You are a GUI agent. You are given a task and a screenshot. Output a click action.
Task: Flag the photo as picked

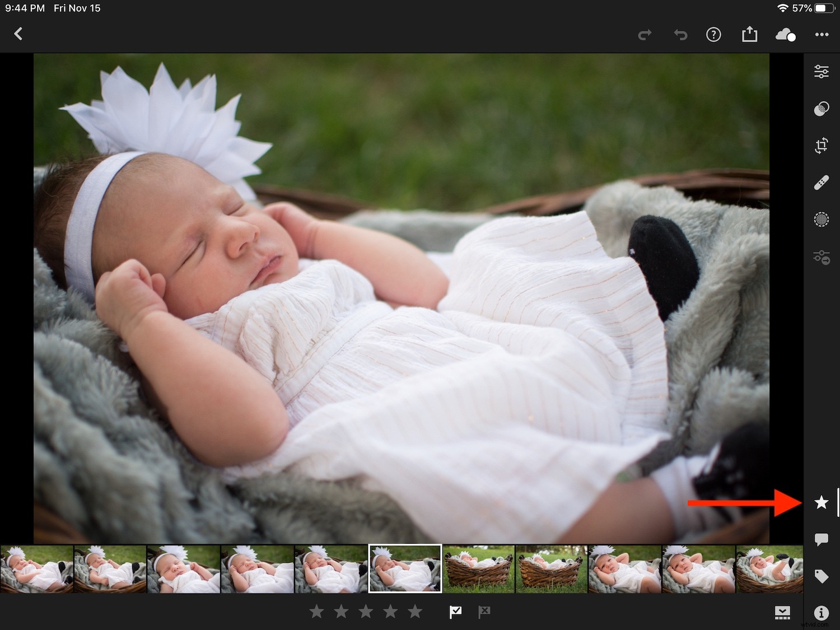click(x=455, y=612)
